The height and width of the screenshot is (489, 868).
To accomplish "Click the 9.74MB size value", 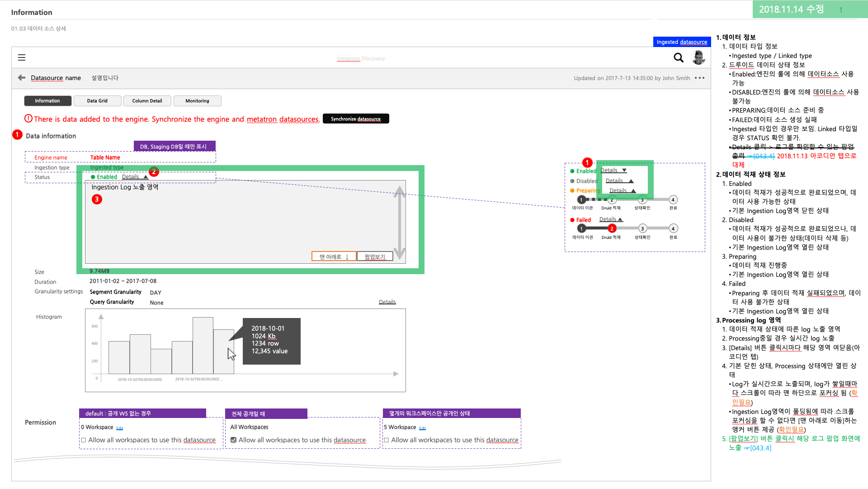I will [99, 271].
